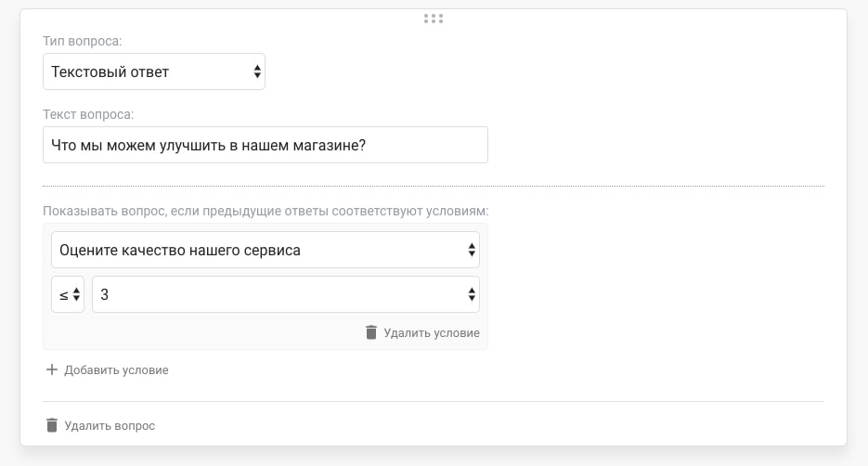Click arrows icon of Текстовый ответ selector
The image size is (868, 466).
(257, 72)
